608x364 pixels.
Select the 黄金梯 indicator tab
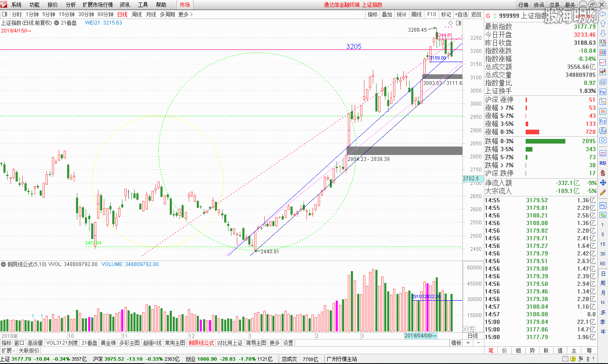[x=109, y=343]
